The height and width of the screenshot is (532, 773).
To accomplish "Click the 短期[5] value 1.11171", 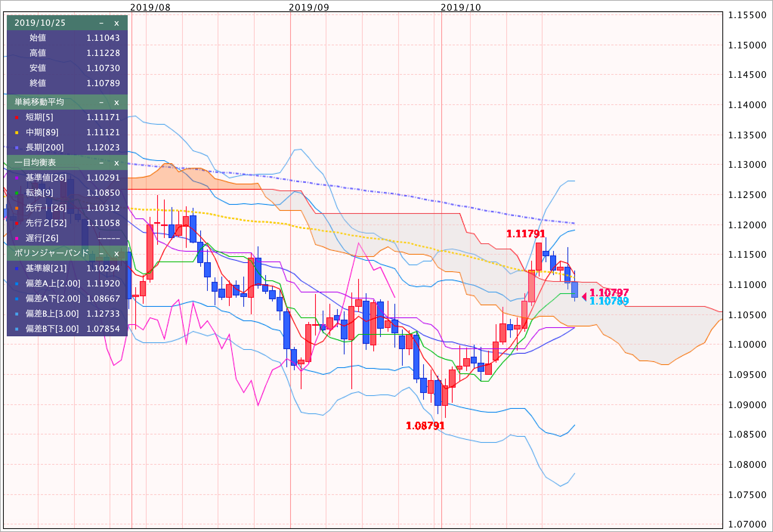I will pyautogui.click(x=103, y=118).
